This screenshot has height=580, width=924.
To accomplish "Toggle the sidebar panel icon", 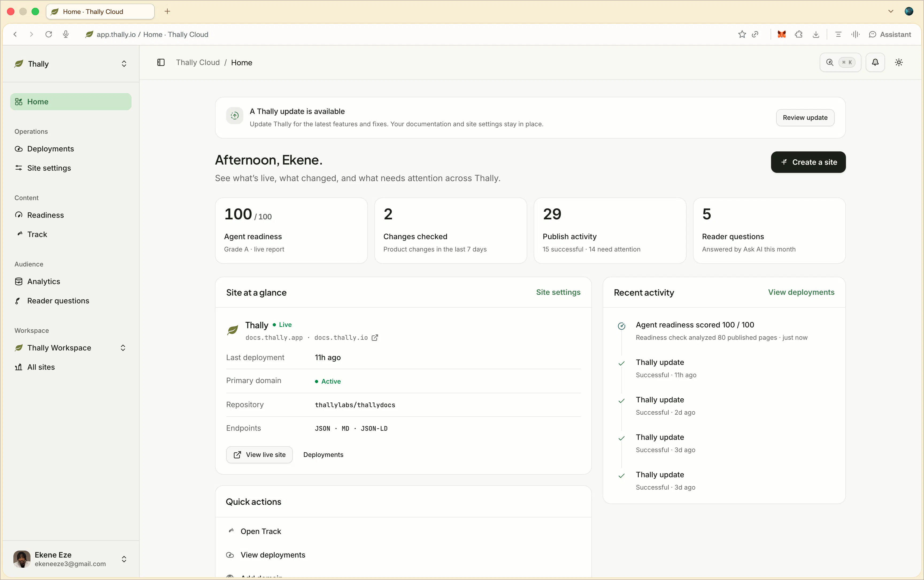I will click(x=161, y=63).
